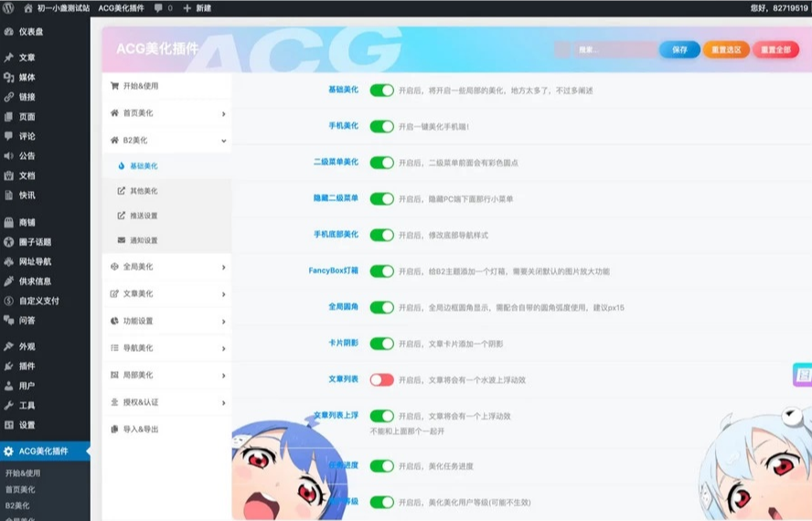812x521 pixels.
Task: Click the 搜索 search input field
Action: 611,50
